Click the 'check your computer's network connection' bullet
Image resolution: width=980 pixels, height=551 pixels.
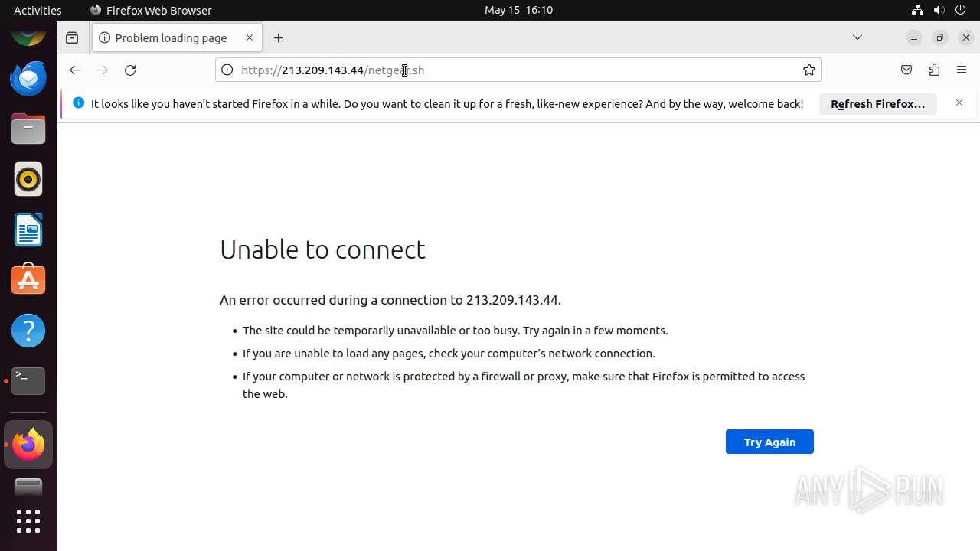pos(449,354)
